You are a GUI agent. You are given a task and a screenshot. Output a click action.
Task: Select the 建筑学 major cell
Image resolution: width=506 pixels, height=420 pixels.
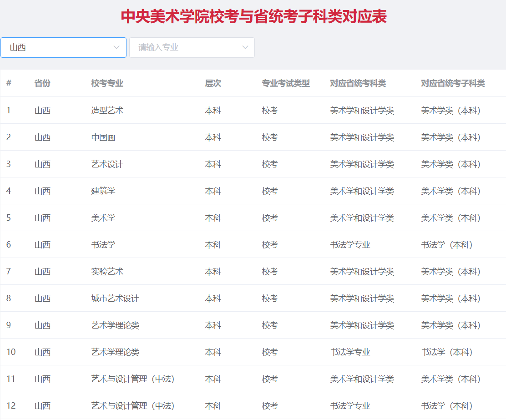103,191
